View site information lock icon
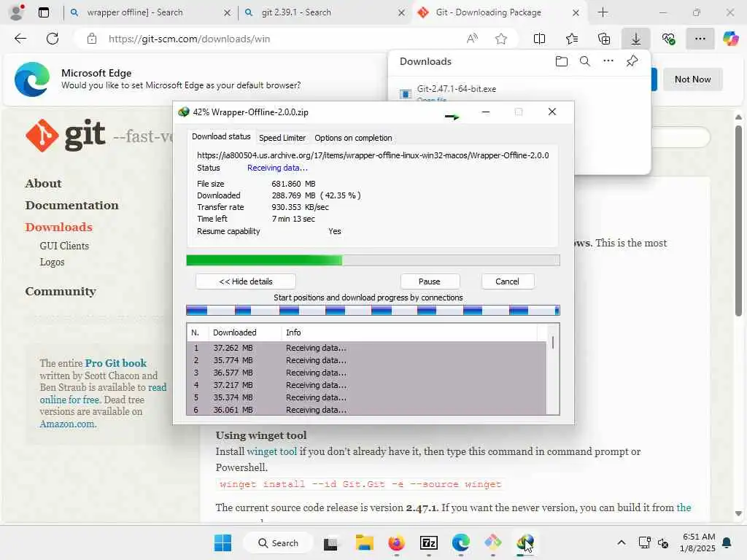Screen dimensions: 747x560 point(92,39)
